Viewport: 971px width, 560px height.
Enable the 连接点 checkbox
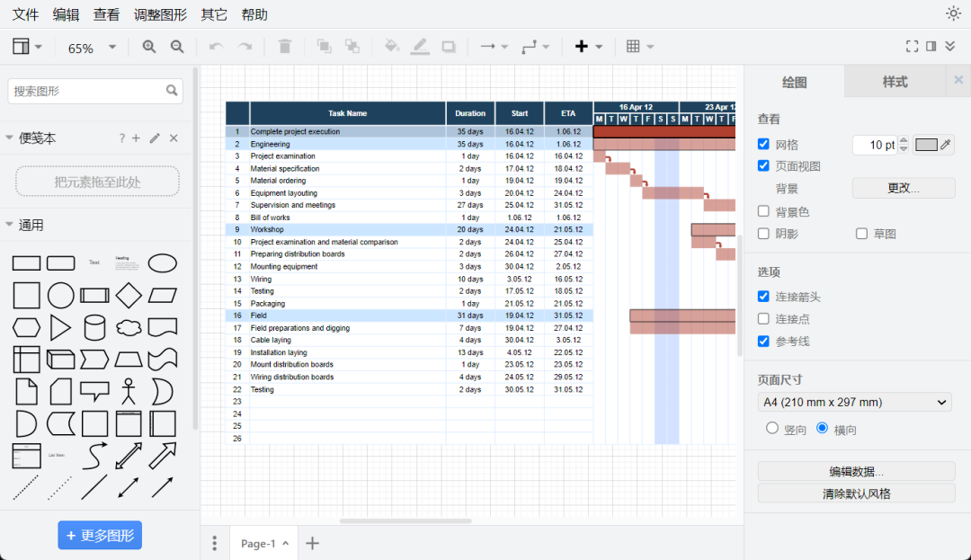click(x=763, y=319)
